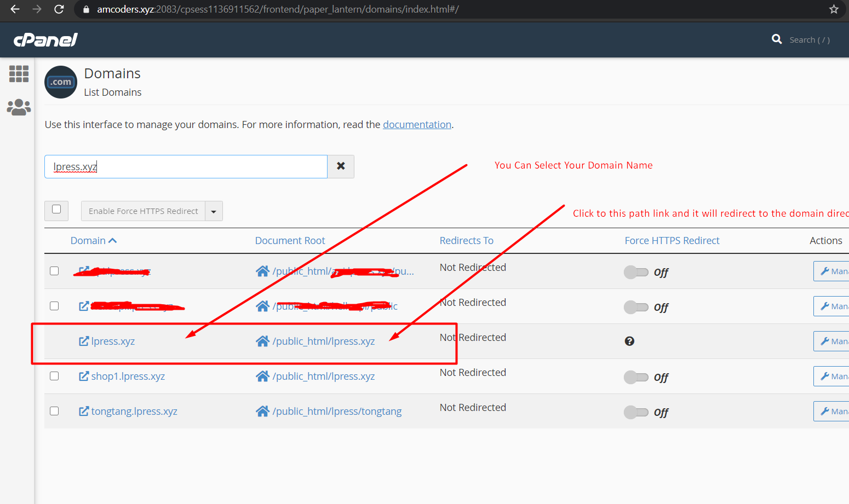
Task: Sort by Force HTTPS Redirect column header
Action: pyautogui.click(x=672, y=241)
